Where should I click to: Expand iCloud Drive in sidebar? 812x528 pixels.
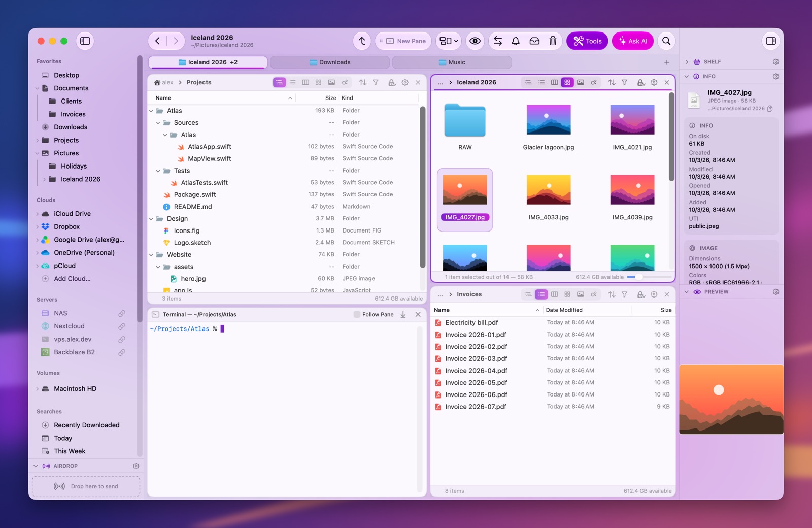pos(37,214)
